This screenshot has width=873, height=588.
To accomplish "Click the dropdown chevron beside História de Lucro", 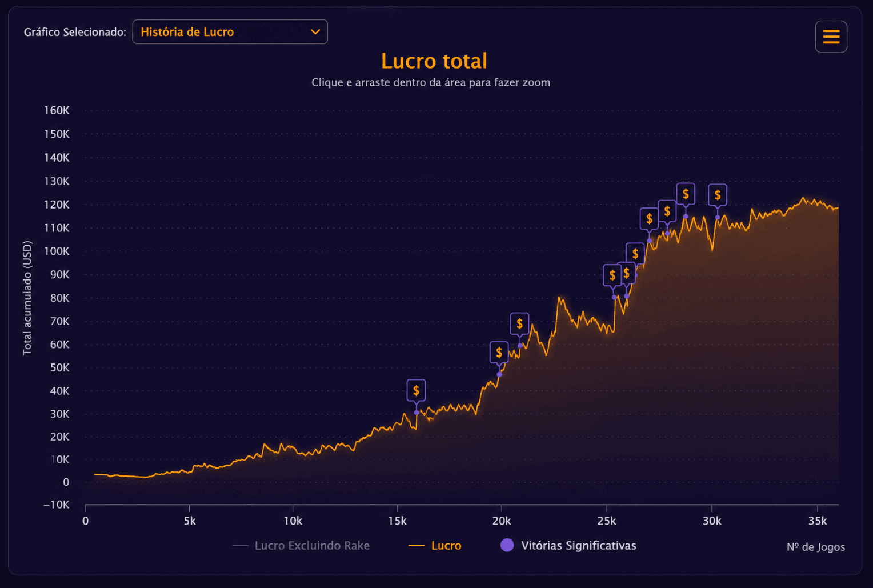I will pos(315,32).
